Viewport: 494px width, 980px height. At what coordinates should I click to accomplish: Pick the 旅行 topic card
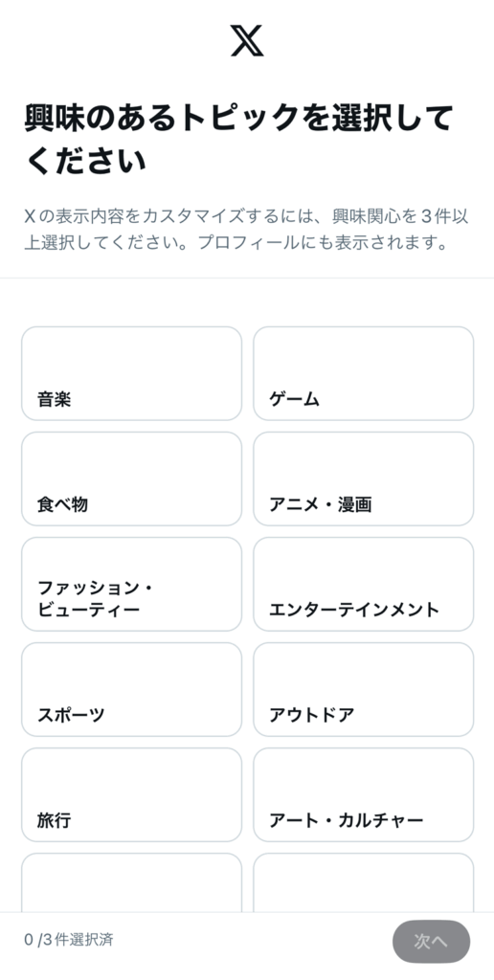click(131, 794)
